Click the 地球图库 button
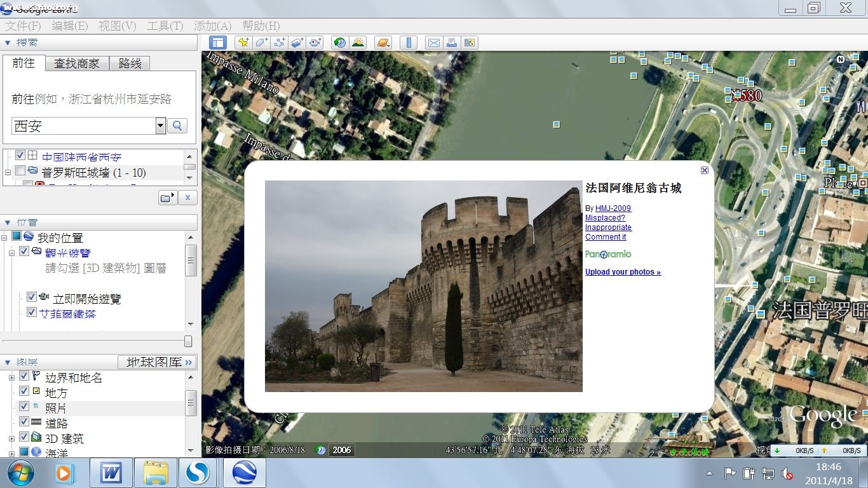868x488 pixels. pos(157,362)
